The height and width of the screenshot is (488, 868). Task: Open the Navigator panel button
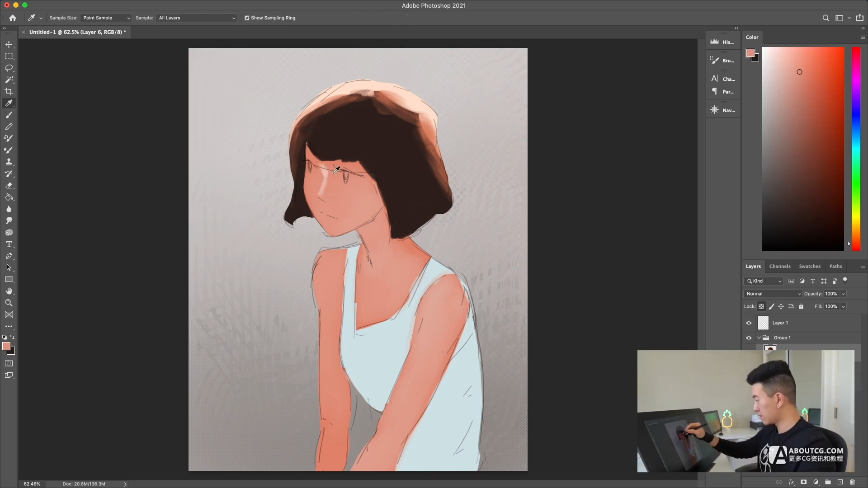723,110
